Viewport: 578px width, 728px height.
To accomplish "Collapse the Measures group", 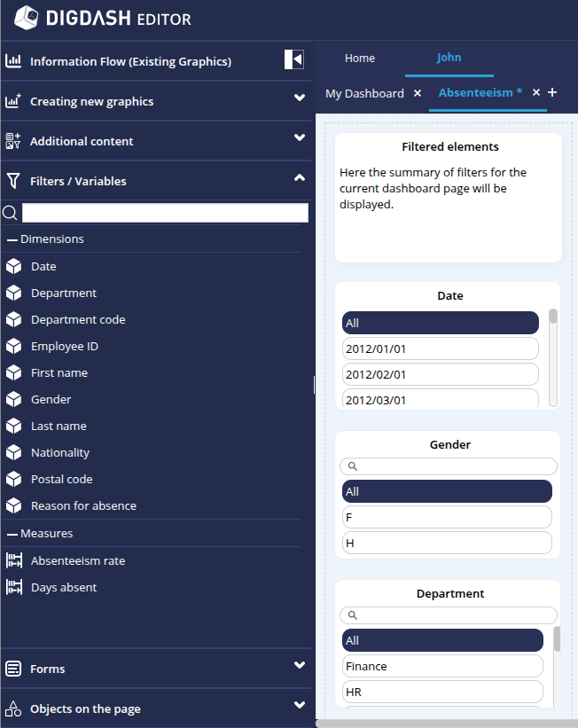I will pyautogui.click(x=12, y=534).
